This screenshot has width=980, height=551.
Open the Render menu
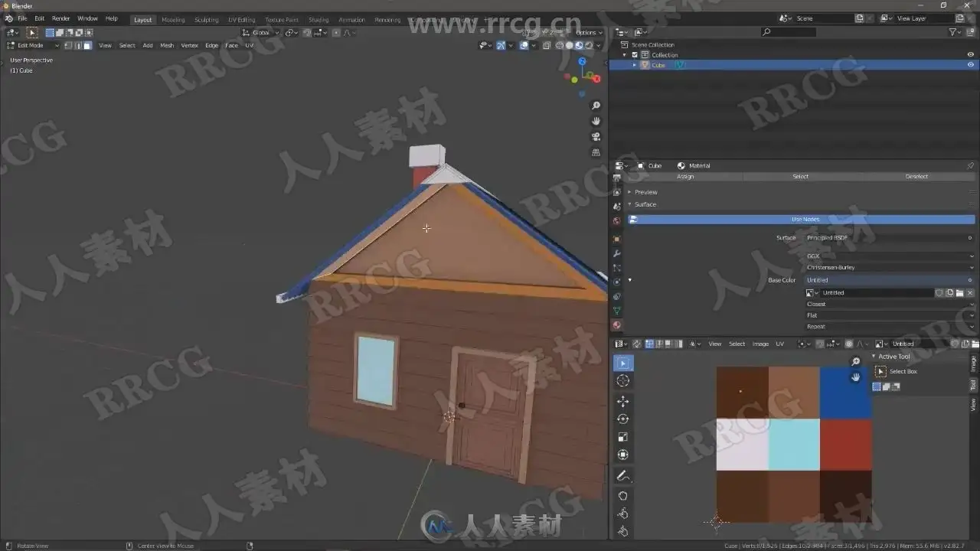pos(60,18)
